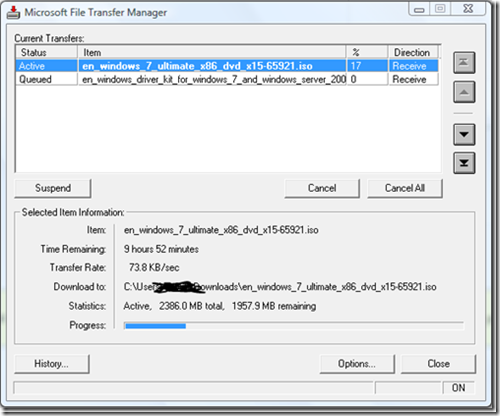Image resolution: width=500 pixels, height=416 pixels.
Task: Click the statistics 2386.0 MB total text
Action: (x=191, y=306)
